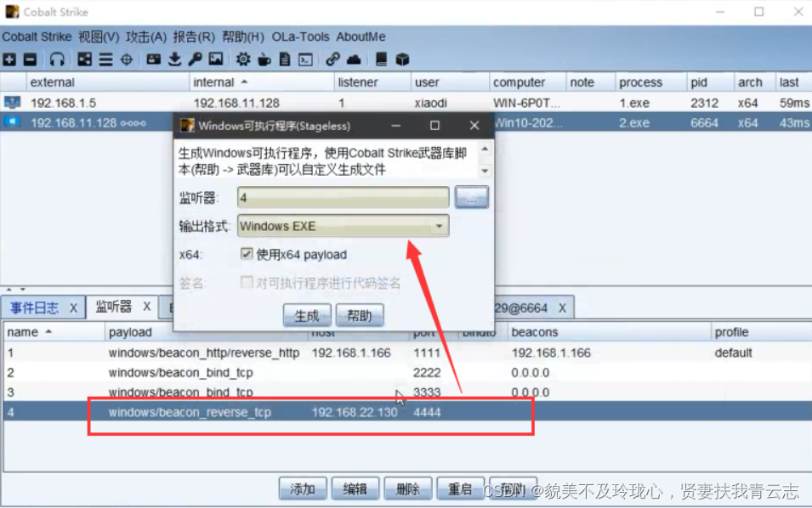
Task: Open keystrokes with the key icon
Action: [196, 59]
